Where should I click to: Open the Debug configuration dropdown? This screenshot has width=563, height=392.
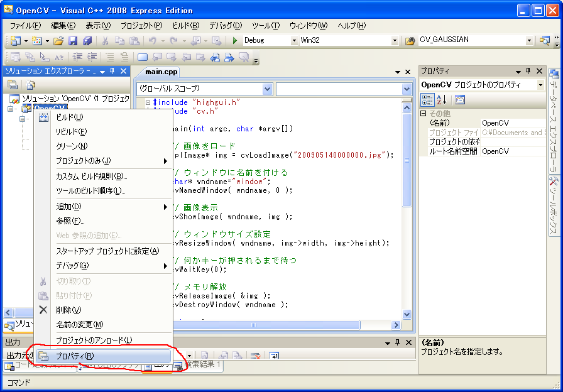click(x=294, y=41)
